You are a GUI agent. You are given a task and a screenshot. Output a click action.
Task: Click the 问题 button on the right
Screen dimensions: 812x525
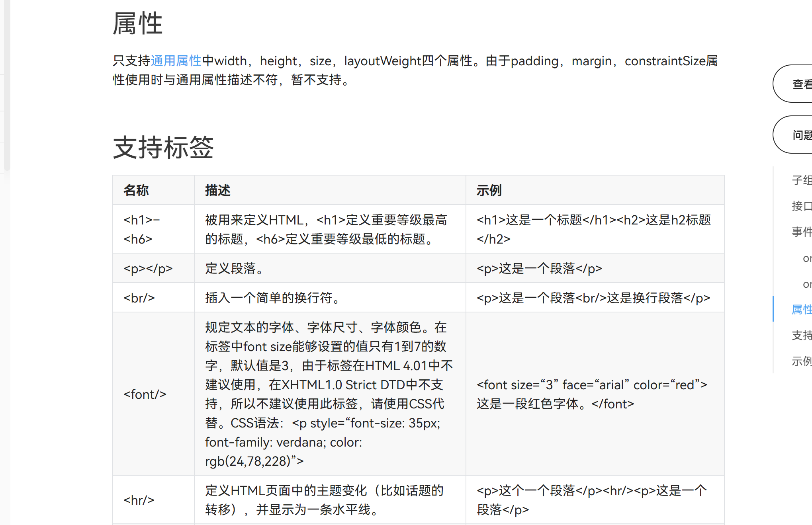click(792, 135)
